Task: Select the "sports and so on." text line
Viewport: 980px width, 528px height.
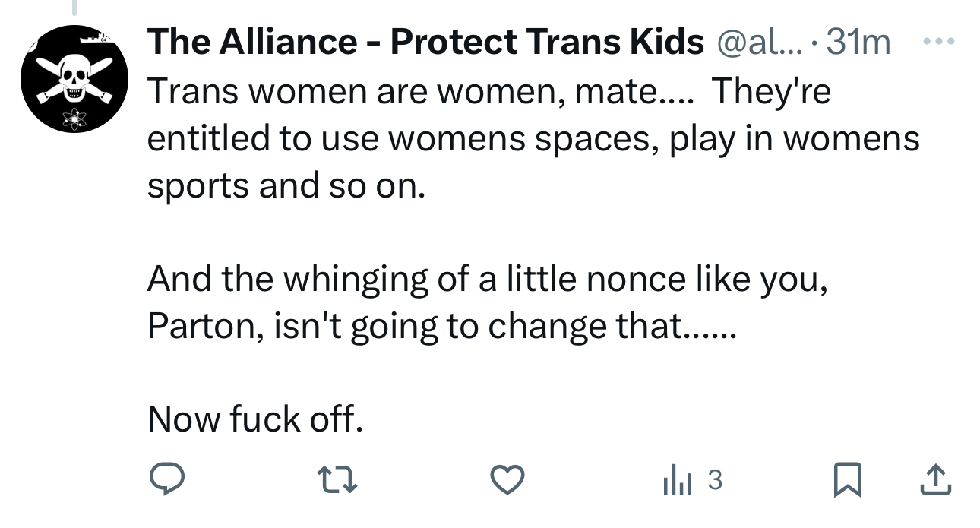Action: [285, 185]
